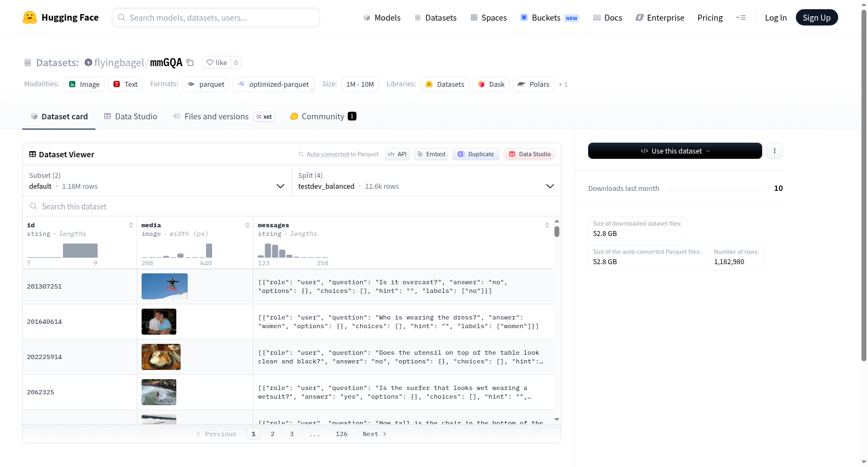Open the Use this dataset dropdown
868x467 pixels.
675,151
